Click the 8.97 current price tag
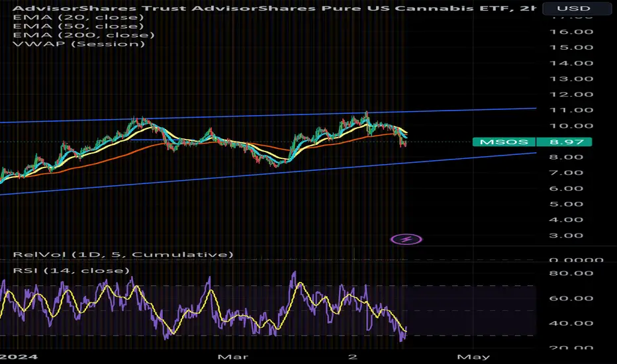The height and width of the screenshot is (364, 617). tap(564, 142)
